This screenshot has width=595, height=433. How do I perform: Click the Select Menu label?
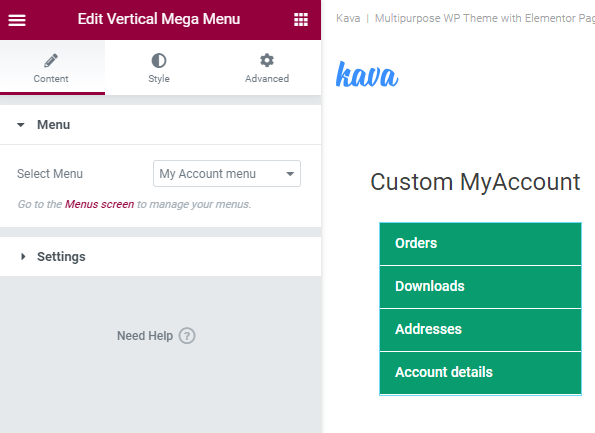(x=50, y=174)
